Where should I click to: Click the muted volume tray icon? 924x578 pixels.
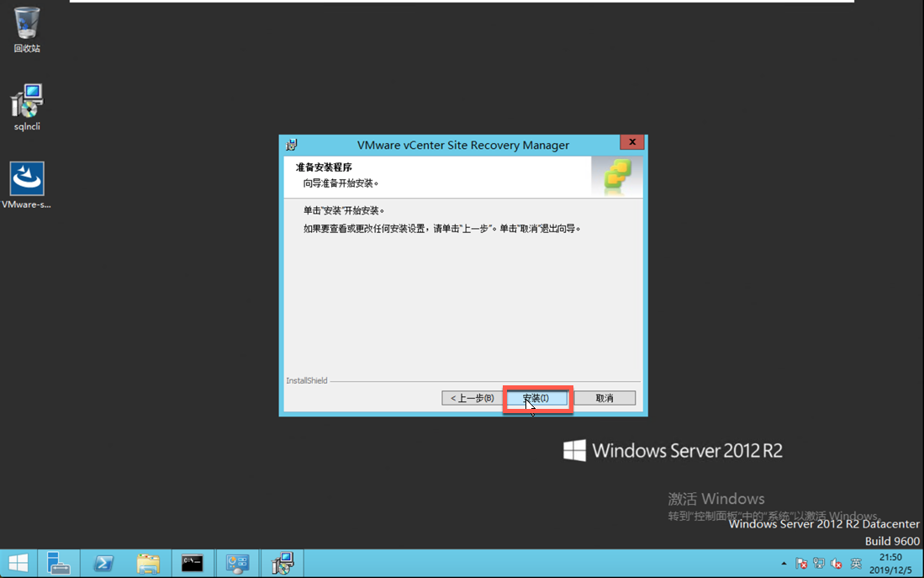[x=837, y=564]
